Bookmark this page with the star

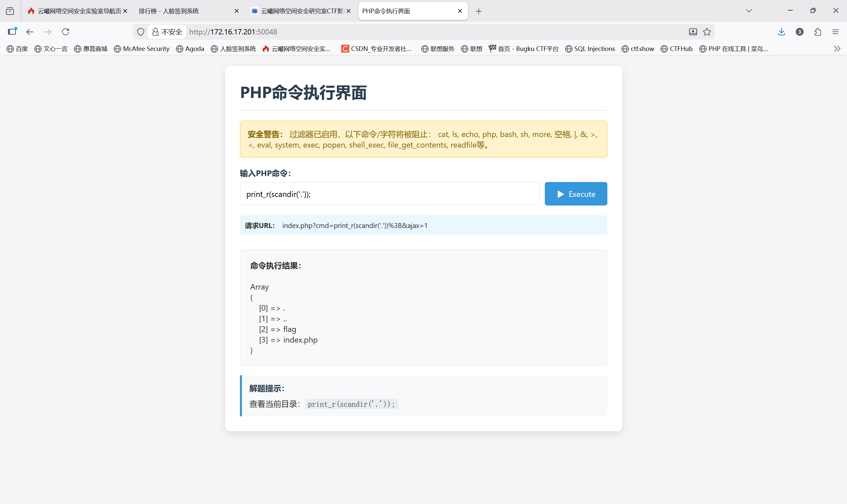[707, 32]
